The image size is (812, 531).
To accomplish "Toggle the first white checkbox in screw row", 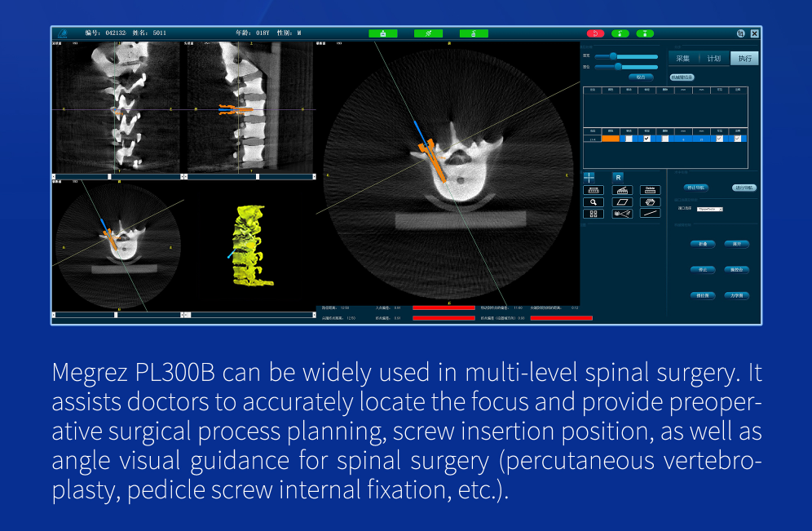I will point(629,139).
